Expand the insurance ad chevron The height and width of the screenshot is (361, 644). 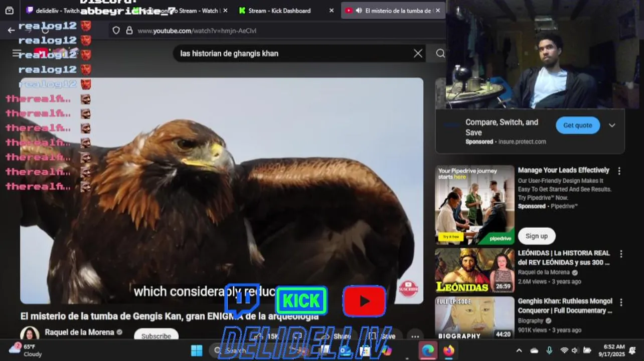point(611,125)
